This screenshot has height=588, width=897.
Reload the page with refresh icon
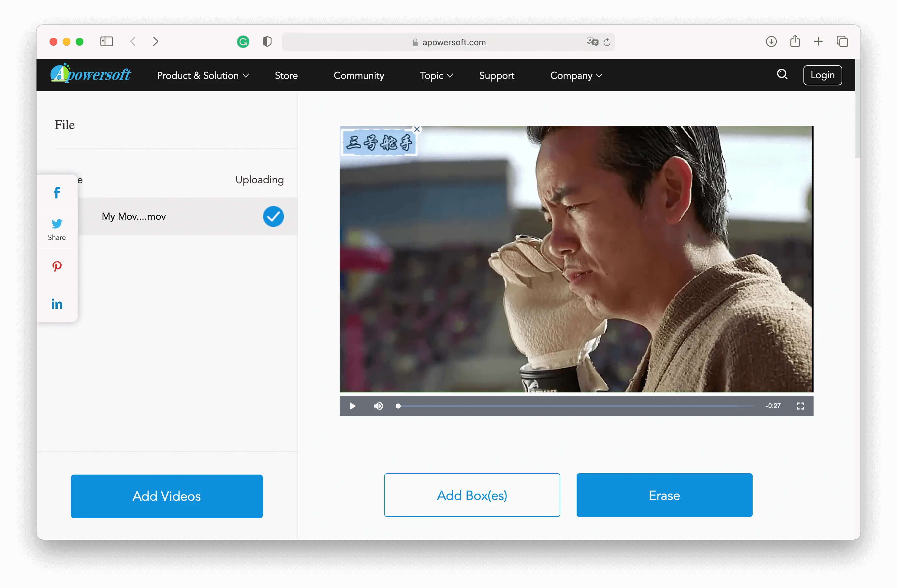coord(607,42)
